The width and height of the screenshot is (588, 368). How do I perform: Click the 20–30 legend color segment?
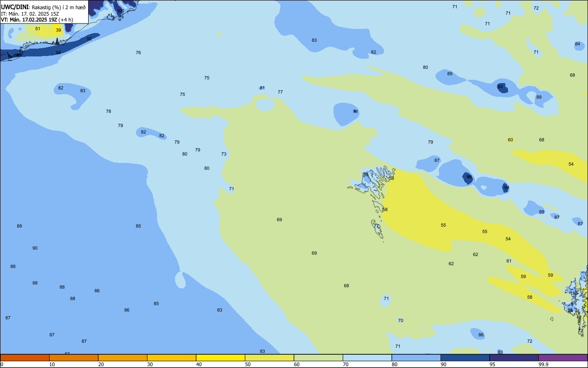tap(123, 357)
